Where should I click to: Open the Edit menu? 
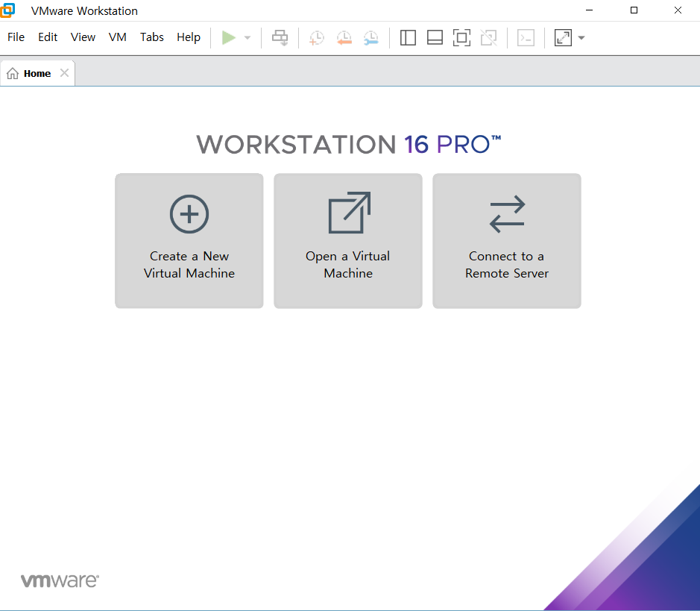48,37
